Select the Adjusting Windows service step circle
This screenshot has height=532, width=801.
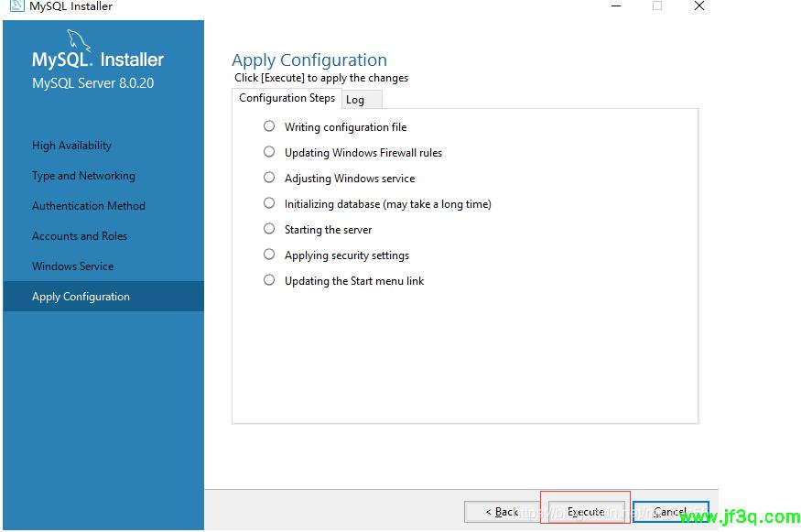(x=269, y=178)
